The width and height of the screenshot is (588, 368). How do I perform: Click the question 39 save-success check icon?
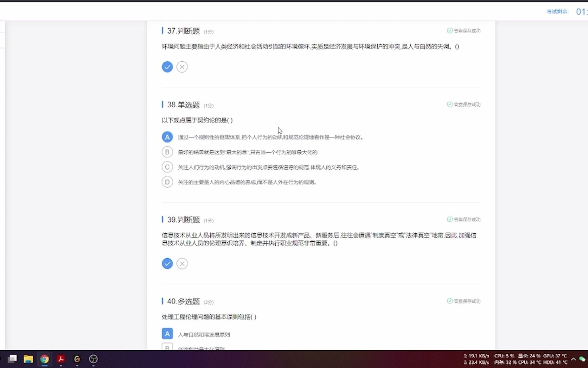pos(450,219)
